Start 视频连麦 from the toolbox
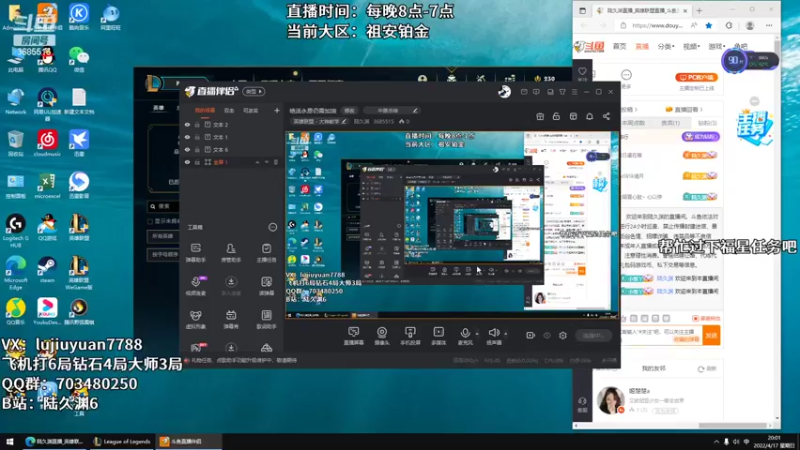The height and width of the screenshot is (450, 800). click(x=195, y=286)
